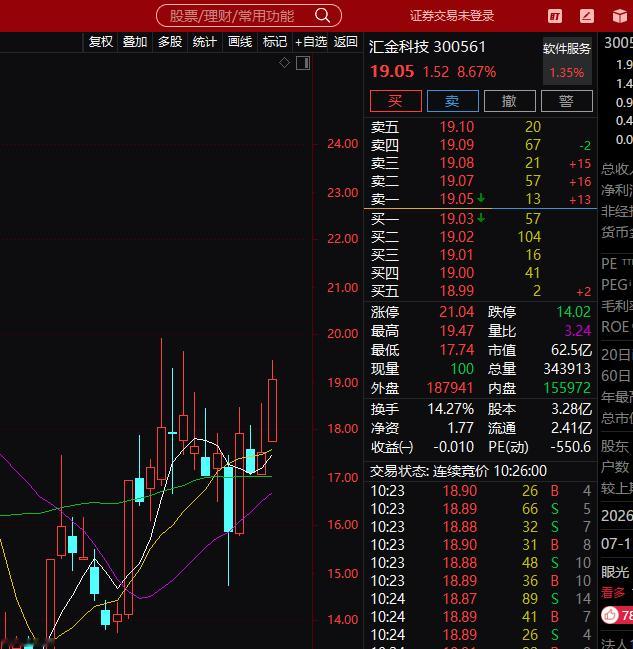Focus the 股票/理财/常用功能 search box
Viewport: 633px width, 649px height.
pos(248,16)
